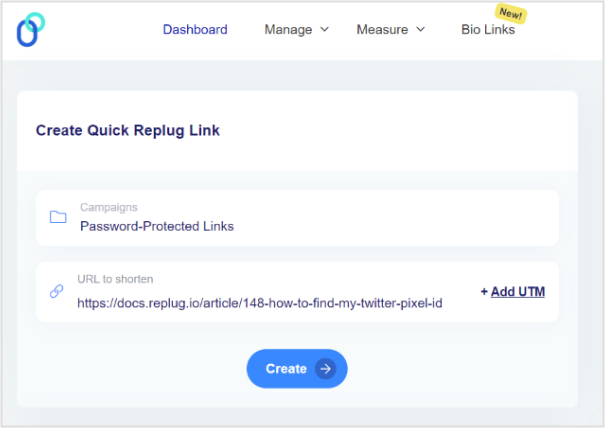Open the Manage menu
Viewport: 605px width, 428px height.
pos(296,30)
